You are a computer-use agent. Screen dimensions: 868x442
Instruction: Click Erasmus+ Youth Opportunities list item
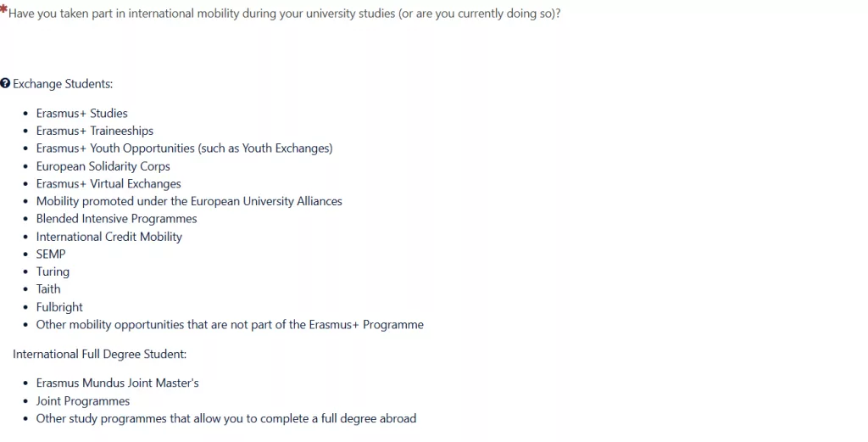click(184, 148)
